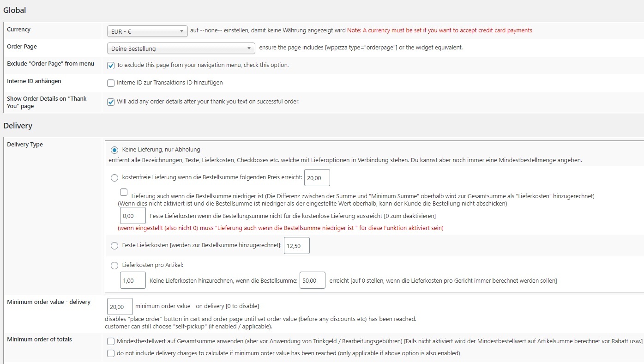Select 'kostenfreie Lieferung' radio button
Screen dimensions: 644x364
[114, 178]
